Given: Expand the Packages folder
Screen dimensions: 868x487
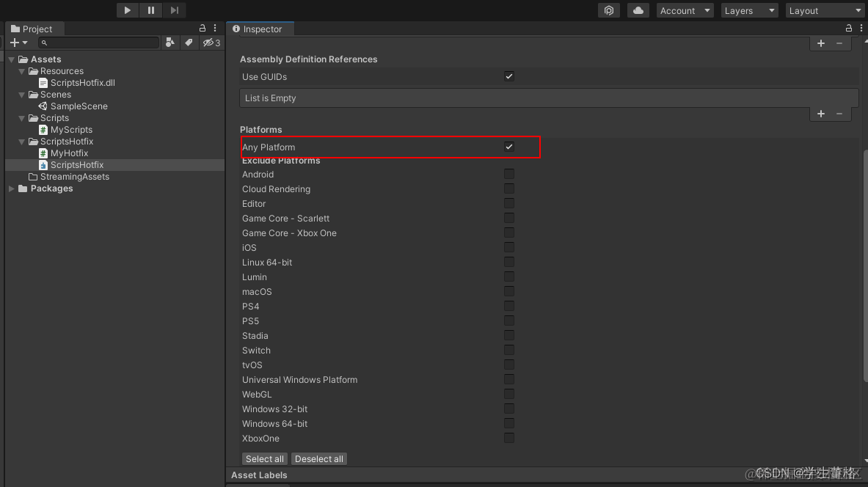Looking at the screenshot, I should [x=12, y=188].
